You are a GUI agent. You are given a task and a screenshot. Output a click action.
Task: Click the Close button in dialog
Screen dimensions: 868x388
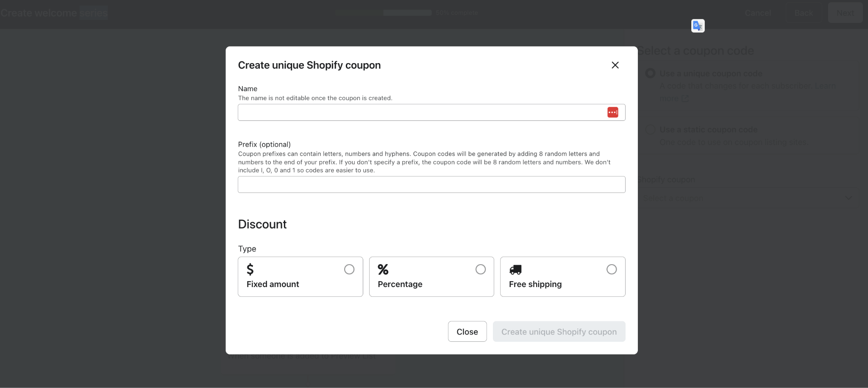(467, 332)
